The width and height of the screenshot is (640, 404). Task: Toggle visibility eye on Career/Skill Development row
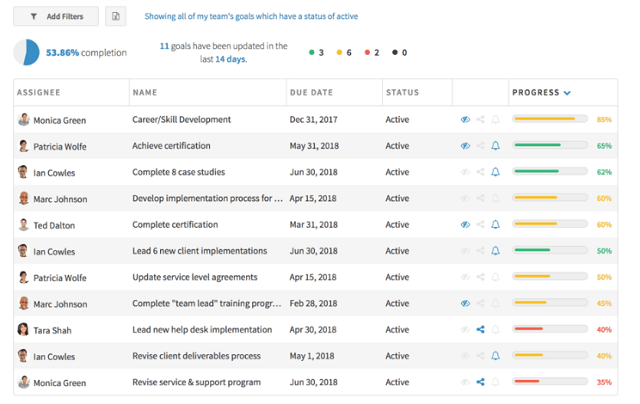[465, 120]
